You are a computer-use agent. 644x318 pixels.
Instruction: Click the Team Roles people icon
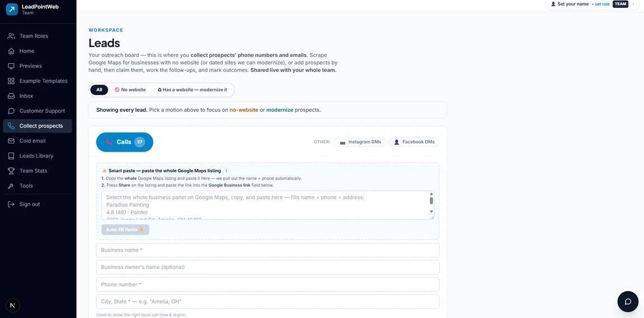pyautogui.click(x=12, y=36)
